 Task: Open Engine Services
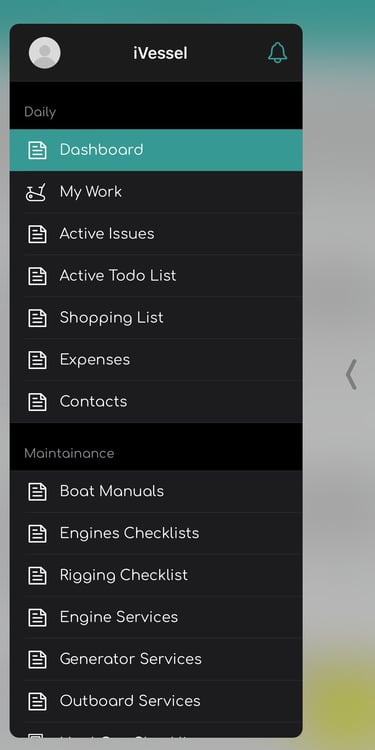pyautogui.click(x=156, y=618)
